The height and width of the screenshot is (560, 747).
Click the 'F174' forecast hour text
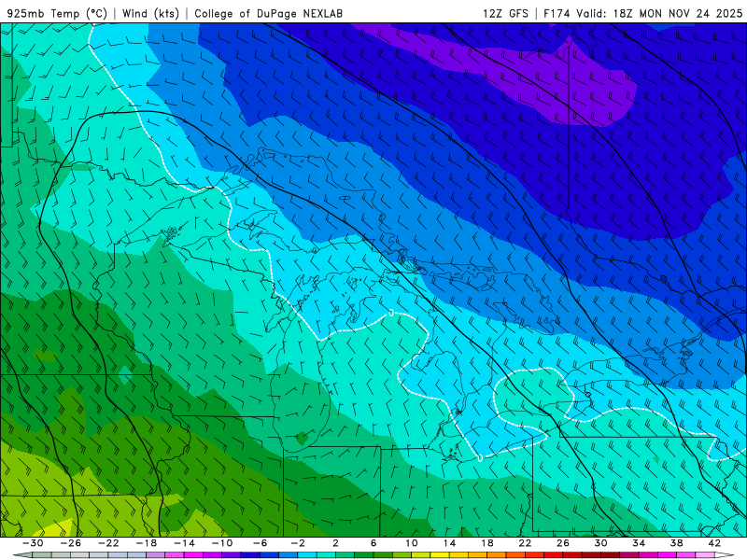[x=557, y=13]
